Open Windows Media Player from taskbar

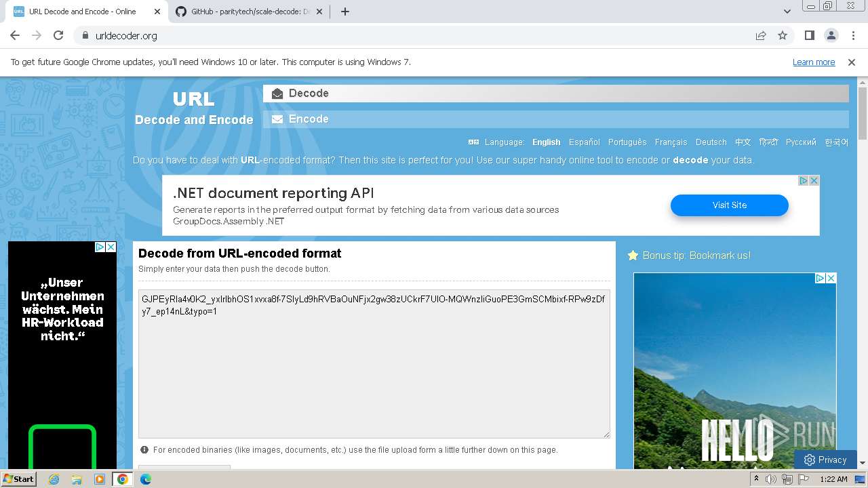pos(100,479)
